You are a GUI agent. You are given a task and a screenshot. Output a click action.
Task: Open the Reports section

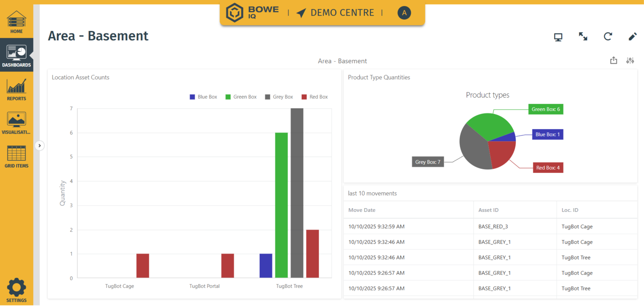[16, 89]
